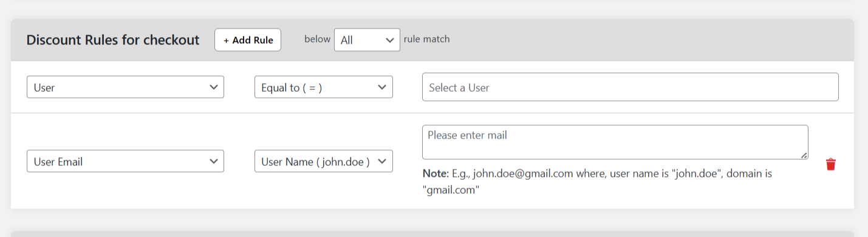Click the chevron on the User Name ( john.doe ) dropdown

point(382,161)
